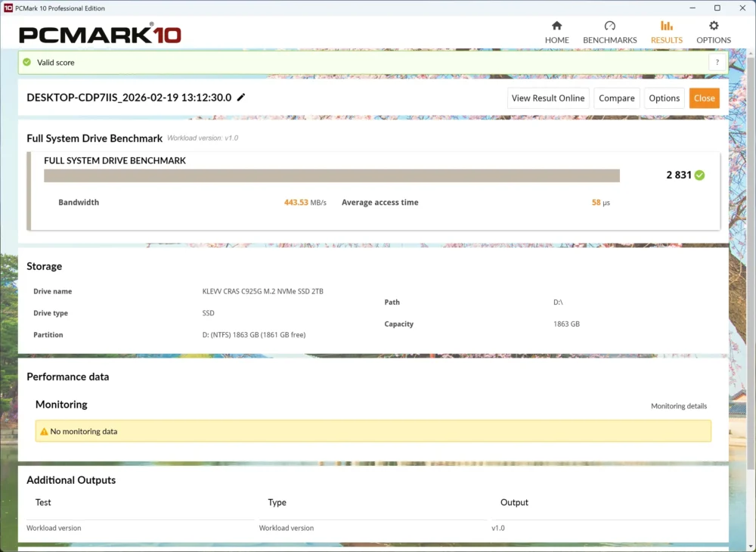
Task: Click the FULL SYSTEM DRIVE BENCHMARK label
Action: pyautogui.click(x=115, y=160)
